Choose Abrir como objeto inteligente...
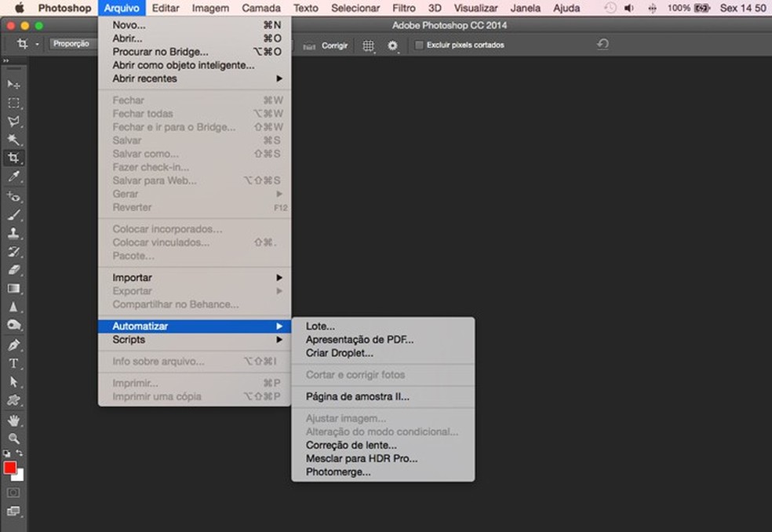 (195, 65)
